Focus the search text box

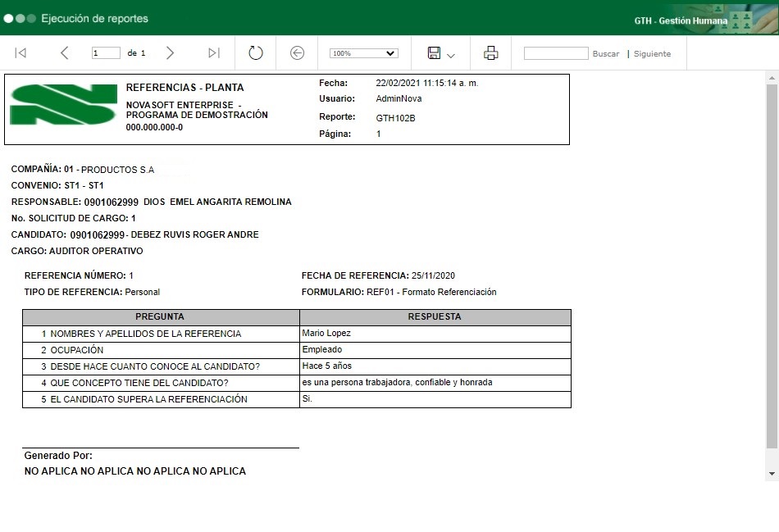click(x=556, y=53)
